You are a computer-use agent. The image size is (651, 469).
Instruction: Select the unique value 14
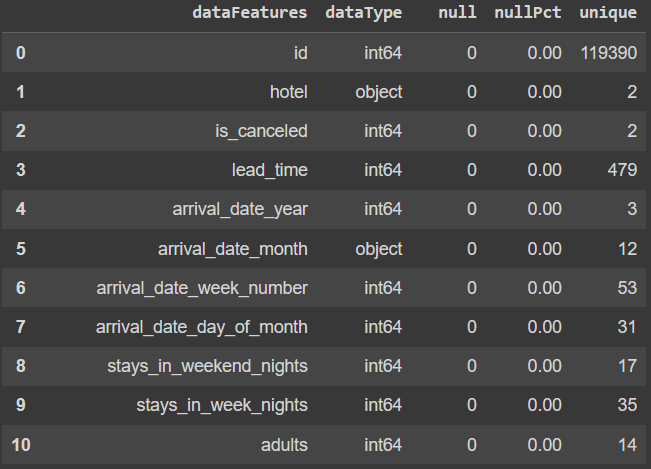[x=627, y=445]
